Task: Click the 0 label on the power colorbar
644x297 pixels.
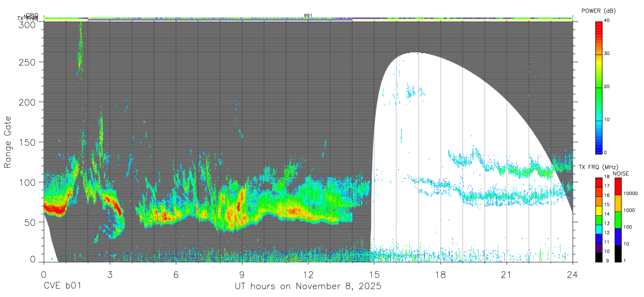Action: (605, 152)
